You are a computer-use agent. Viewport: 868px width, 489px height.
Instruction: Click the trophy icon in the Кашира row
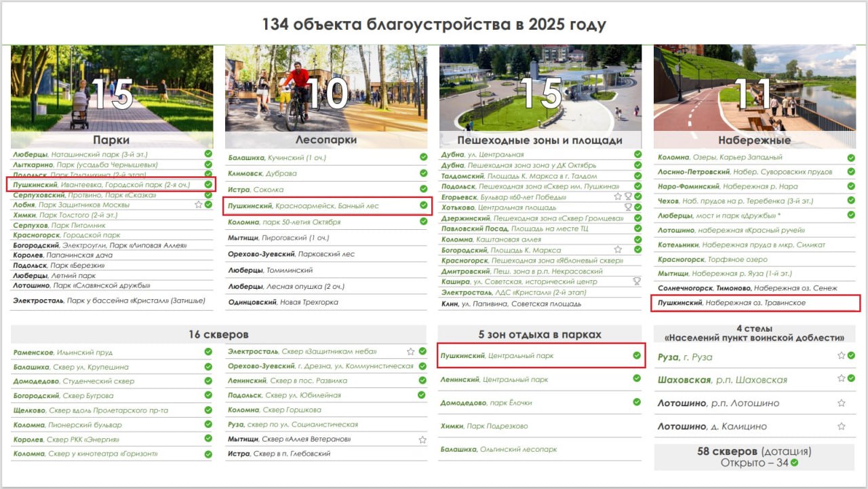coord(637,281)
